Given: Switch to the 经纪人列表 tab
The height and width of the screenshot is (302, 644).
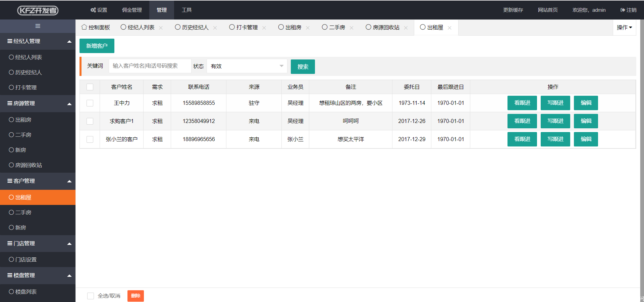Looking at the screenshot, I should click(x=141, y=28).
